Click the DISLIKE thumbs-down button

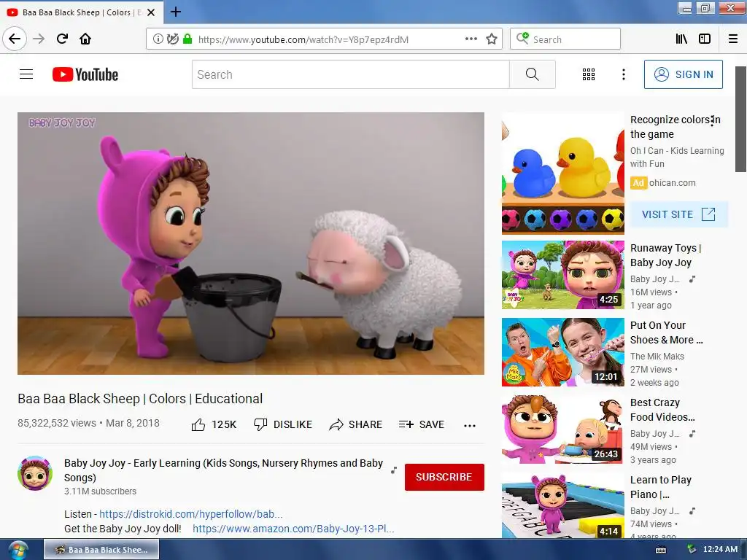pyautogui.click(x=283, y=424)
